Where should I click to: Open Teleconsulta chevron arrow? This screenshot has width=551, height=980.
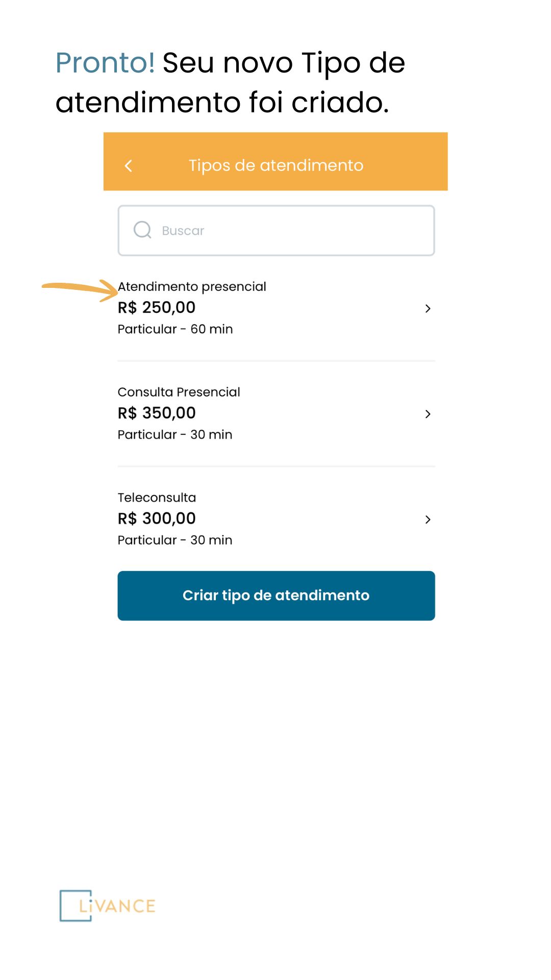(x=428, y=520)
